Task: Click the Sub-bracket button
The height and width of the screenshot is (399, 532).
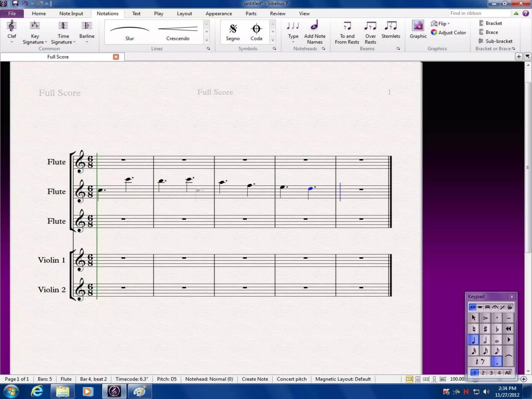Action: pyautogui.click(x=496, y=41)
